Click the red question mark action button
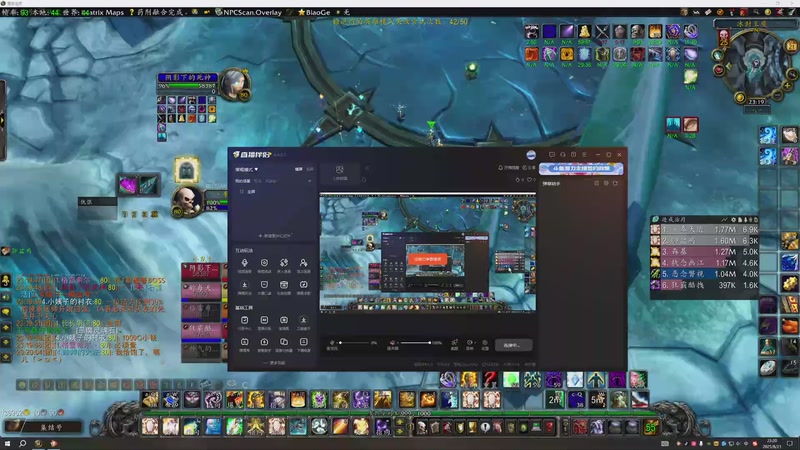The image size is (800, 450). (x=490, y=380)
